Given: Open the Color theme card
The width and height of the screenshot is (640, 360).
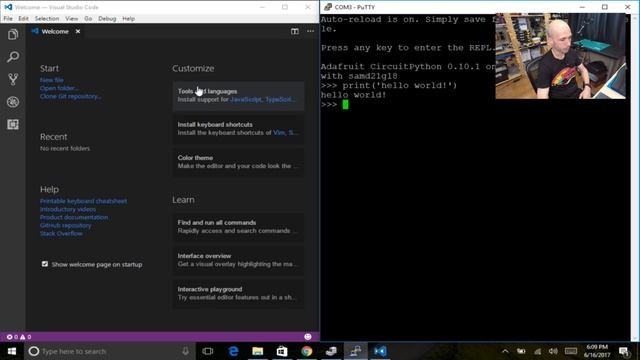Looking at the screenshot, I should [x=238, y=162].
